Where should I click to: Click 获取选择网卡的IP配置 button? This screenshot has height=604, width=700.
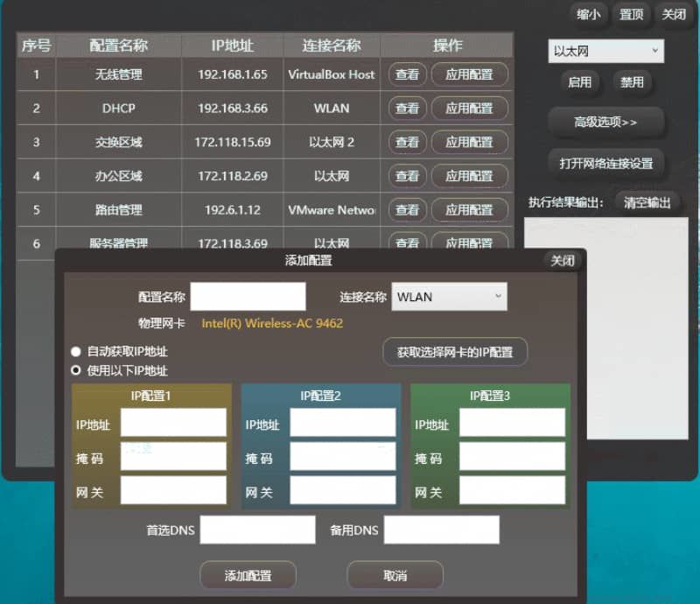coord(455,352)
